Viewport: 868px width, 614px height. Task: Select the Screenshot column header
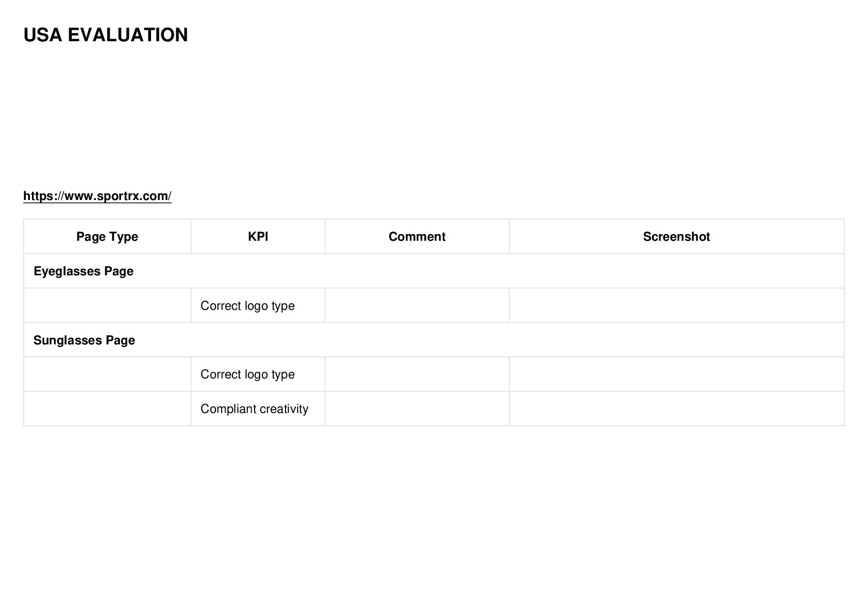coord(677,237)
